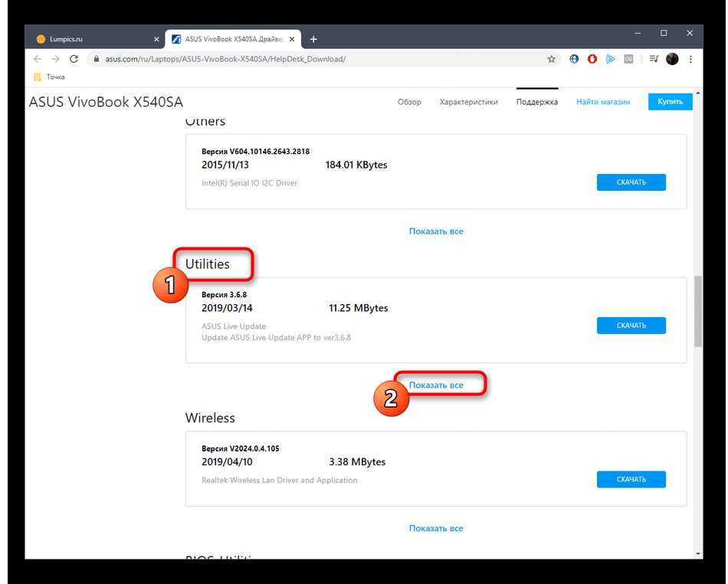Open the globe extension icon

(574, 59)
